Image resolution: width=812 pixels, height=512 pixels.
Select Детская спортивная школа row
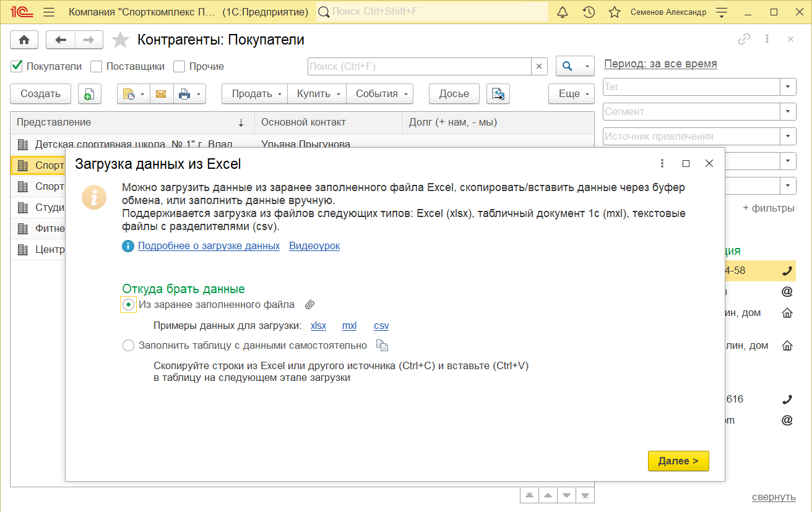coord(302,144)
